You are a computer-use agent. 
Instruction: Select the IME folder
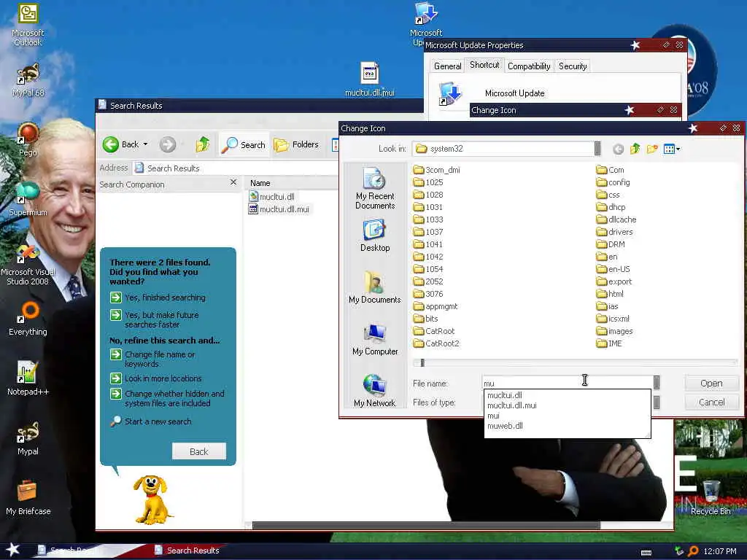609,343
